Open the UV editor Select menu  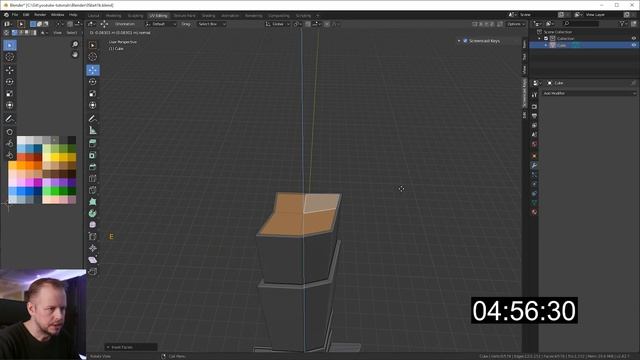[72, 33]
